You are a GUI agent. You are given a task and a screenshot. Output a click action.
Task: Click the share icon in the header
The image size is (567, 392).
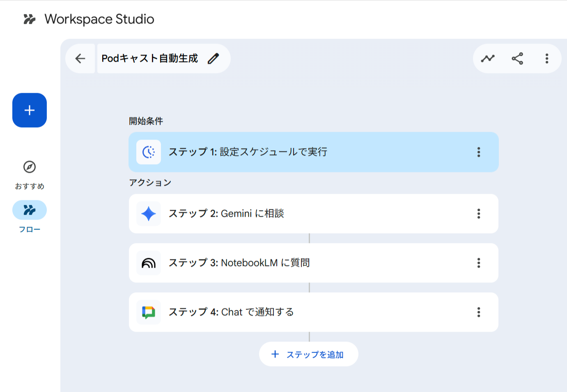click(x=517, y=59)
